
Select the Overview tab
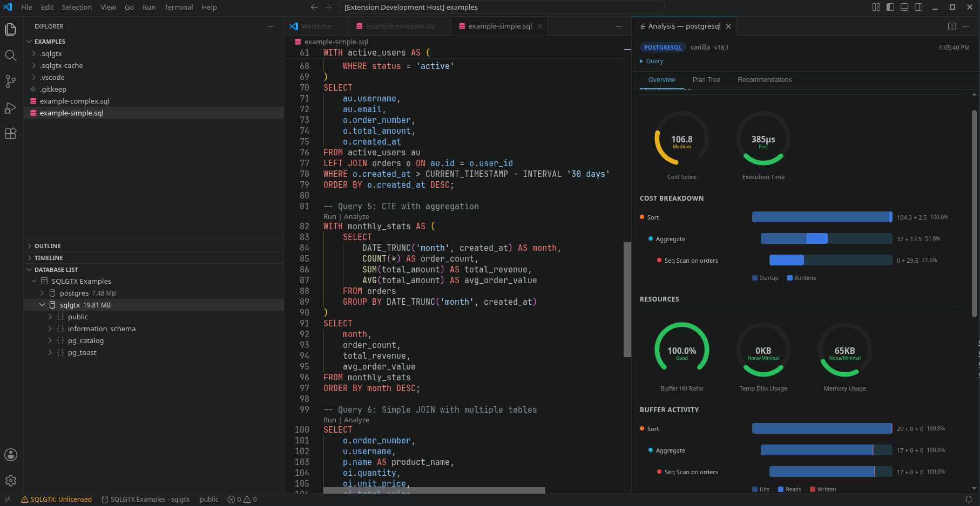(661, 80)
